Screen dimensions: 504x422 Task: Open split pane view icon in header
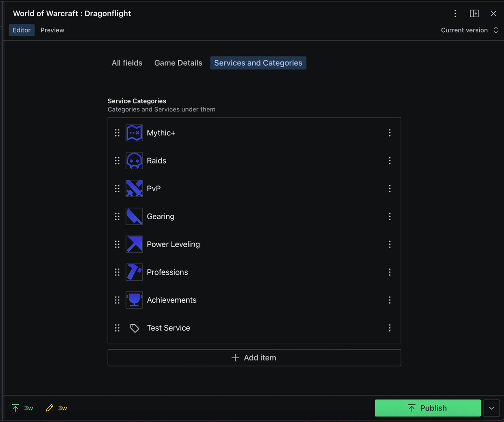(x=474, y=14)
